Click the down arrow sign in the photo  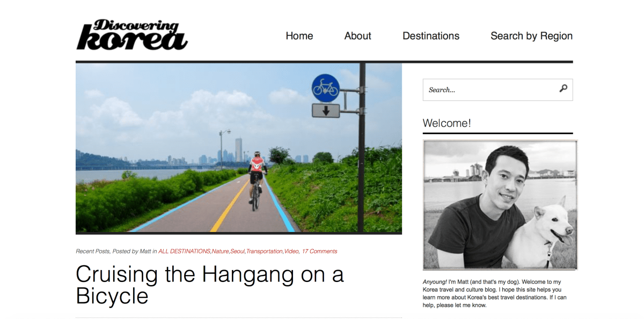[x=326, y=111]
